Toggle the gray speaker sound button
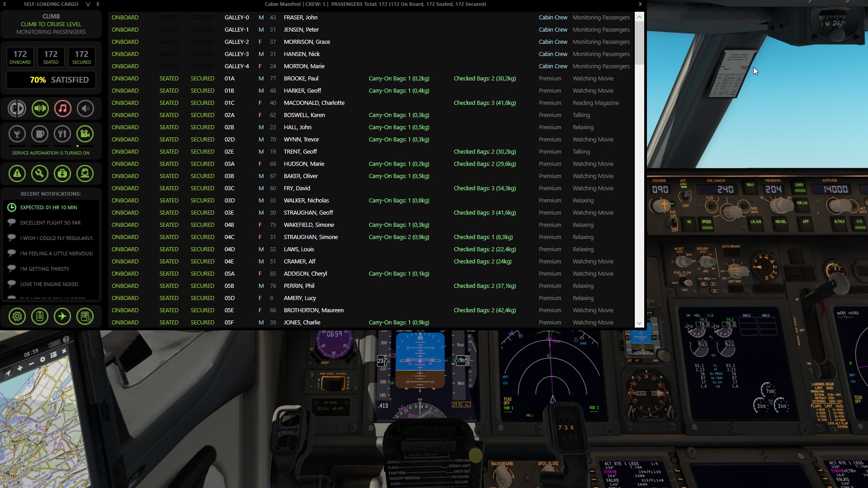The height and width of the screenshot is (488, 868). (85, 108)
